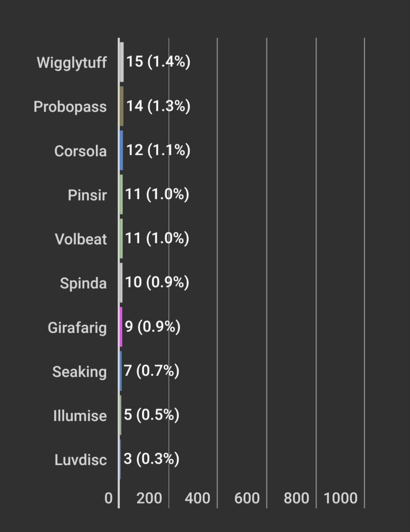Click the "15 (1.4%)" value label
Screen dimensions: 410x532
(158, 61)
